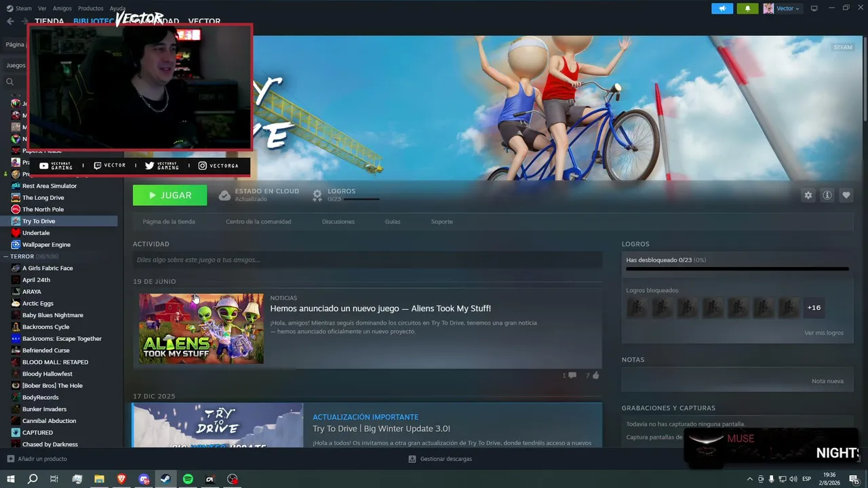Click the library search magnifier icon
This screenshot has width=868, height=488.
[x=10, y=82]
